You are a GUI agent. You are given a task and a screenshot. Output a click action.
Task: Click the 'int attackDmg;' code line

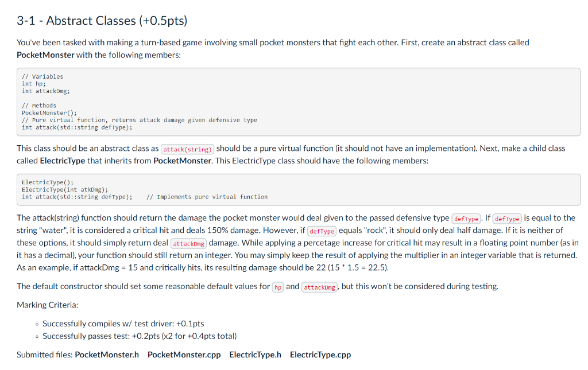pyautogui.click(x=46, y=91)
